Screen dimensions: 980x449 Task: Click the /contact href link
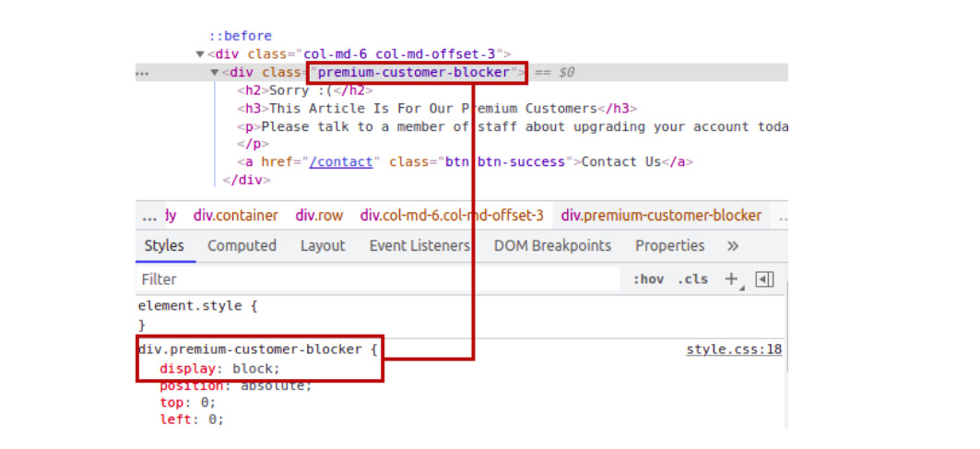point(341,162)
